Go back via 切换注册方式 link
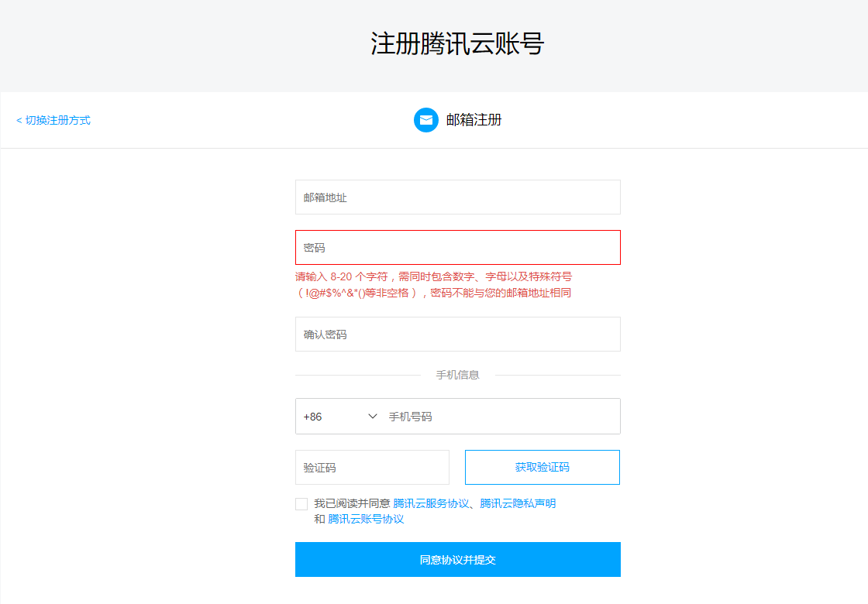The image size is (868, 604). pyautogui.click(x=53, y=120)
